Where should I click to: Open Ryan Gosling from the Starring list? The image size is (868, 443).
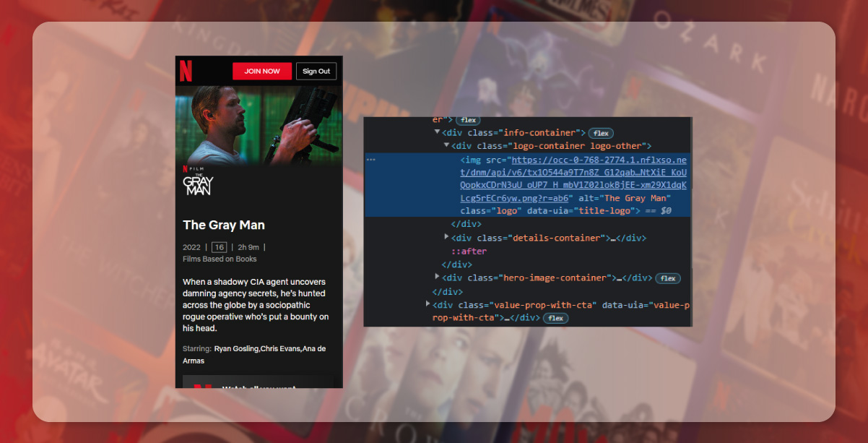coord(236,349)
